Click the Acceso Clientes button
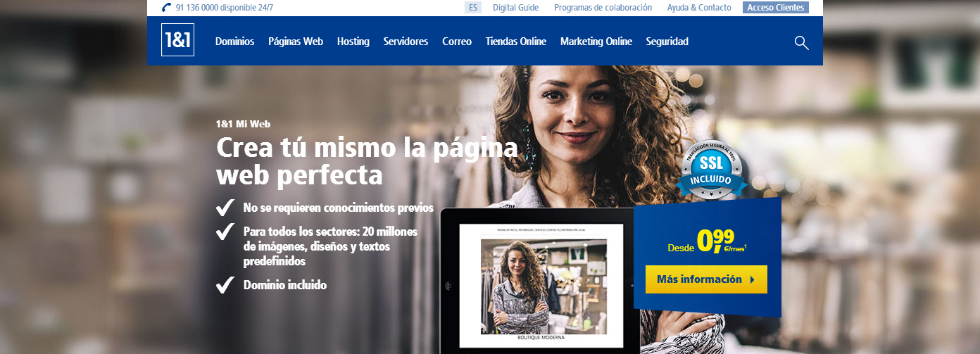The image size is (980, 354). pos(775,8)
